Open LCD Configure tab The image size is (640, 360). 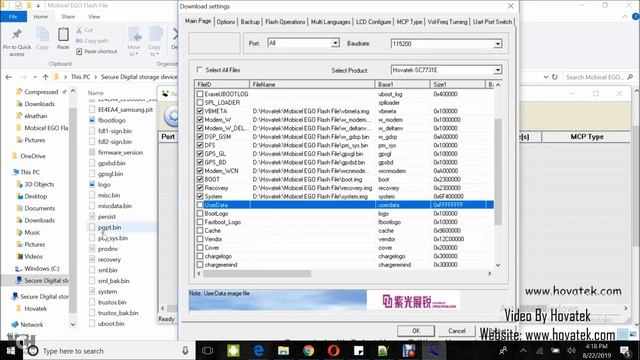(x=373, y=22)
